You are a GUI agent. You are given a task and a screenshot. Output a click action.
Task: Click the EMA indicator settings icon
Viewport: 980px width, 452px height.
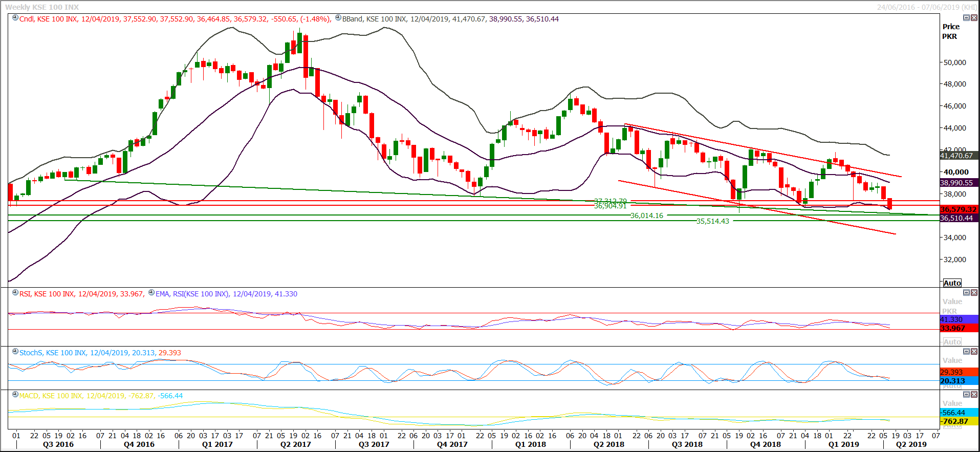(151, 293)
